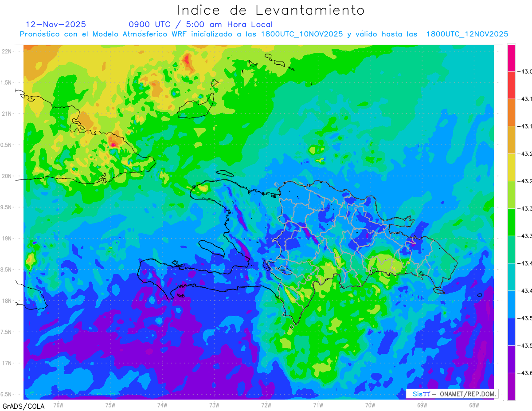Select the date text '12-Nov-2025'
The width and height of the screenshot is (532, 411).
tap(56, 24)
